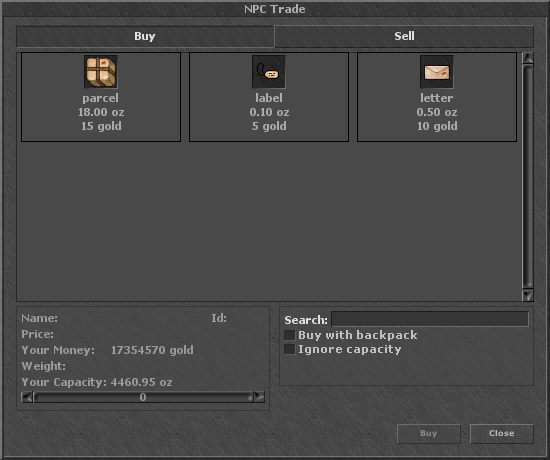Select the parcel item icon

pos(101,72)
